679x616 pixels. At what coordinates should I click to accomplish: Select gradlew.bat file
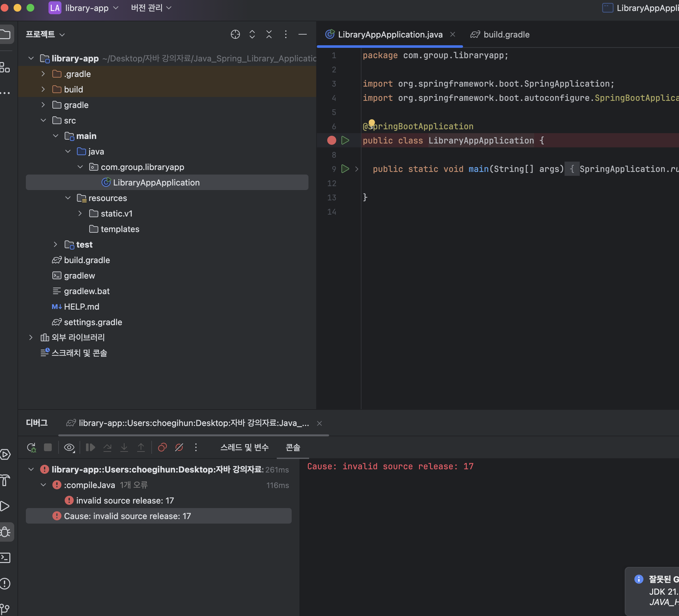click(x=81, y=291)
